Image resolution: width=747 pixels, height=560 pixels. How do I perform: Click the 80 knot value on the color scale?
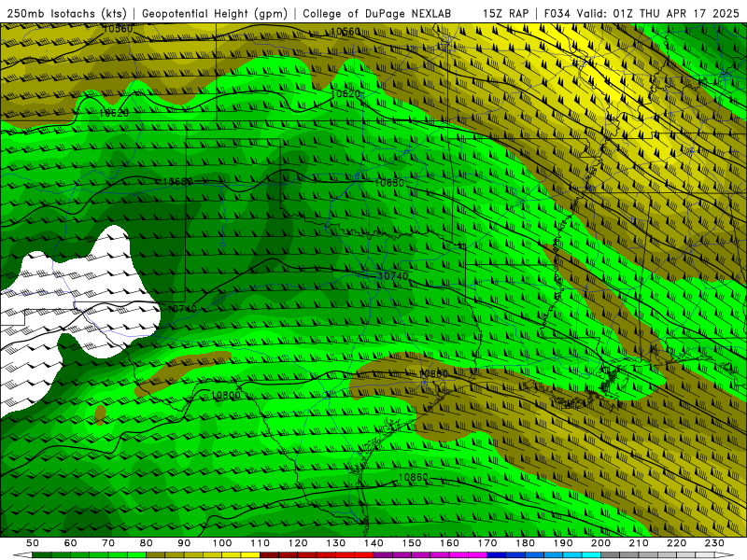(x=146, y=543)
